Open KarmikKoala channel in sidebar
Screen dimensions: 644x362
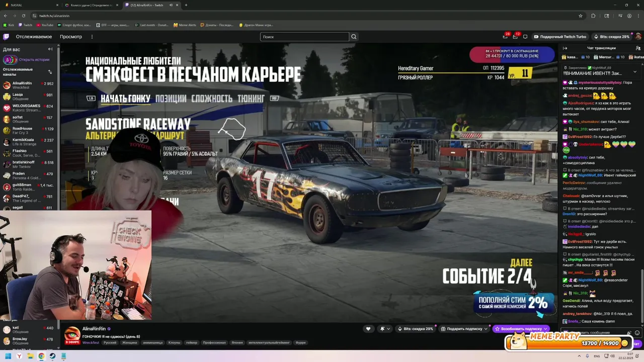coord(28,141)
